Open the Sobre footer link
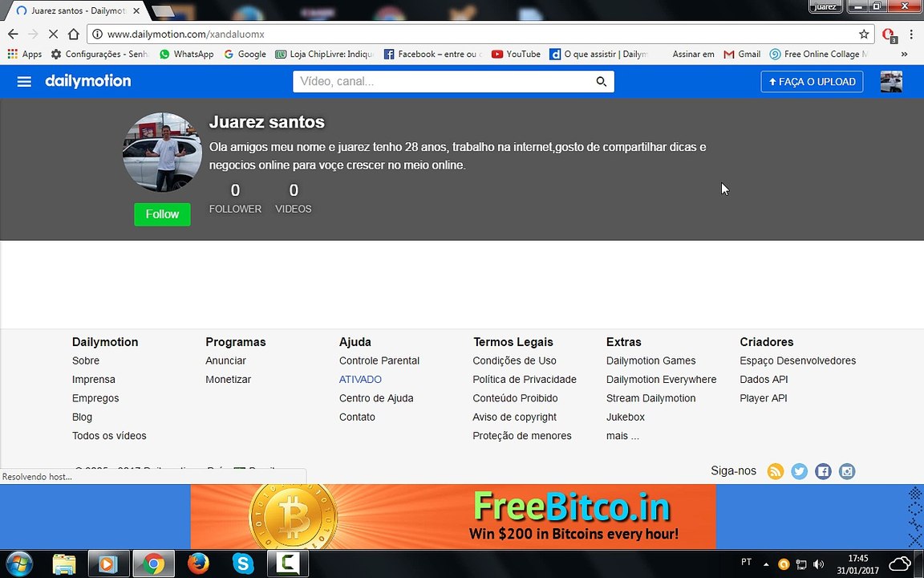The image size is (924, 578). pos(86,360)
